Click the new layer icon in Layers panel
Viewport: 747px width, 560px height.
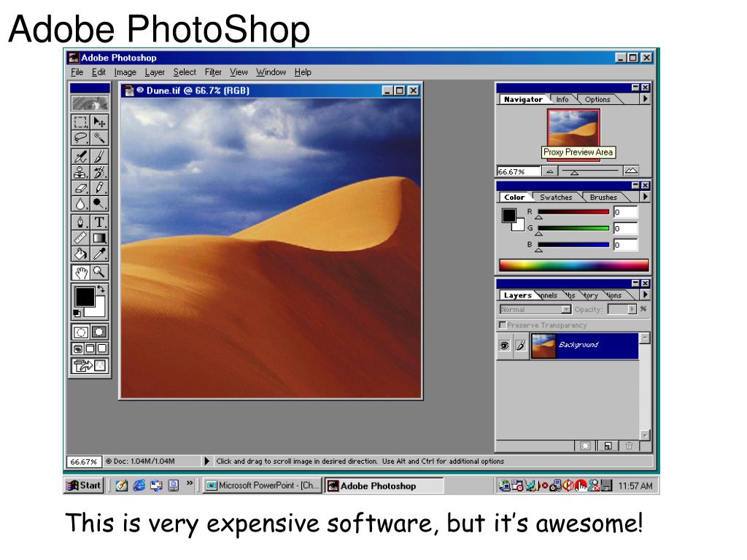click(x=608, y=446)
